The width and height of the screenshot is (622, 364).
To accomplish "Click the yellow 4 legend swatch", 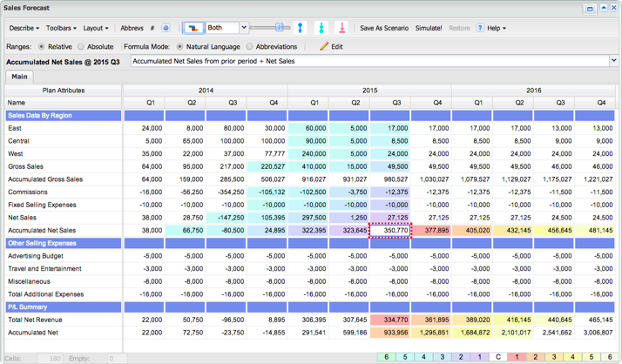I will (x=573, y=357).
